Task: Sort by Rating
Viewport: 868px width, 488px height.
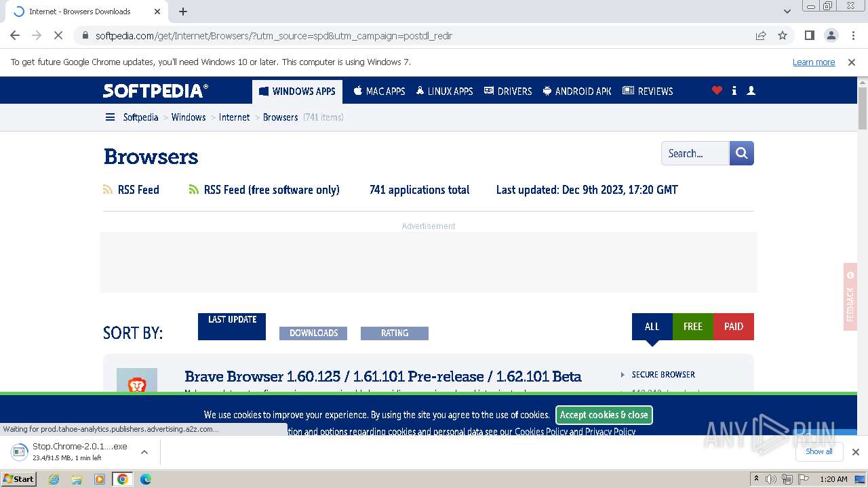Action: click(x=395, y=333)
